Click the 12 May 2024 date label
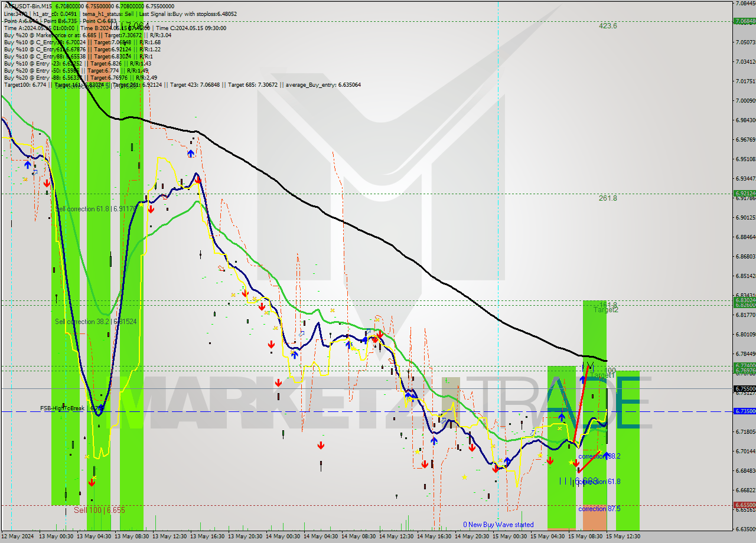 click(18, 537)
